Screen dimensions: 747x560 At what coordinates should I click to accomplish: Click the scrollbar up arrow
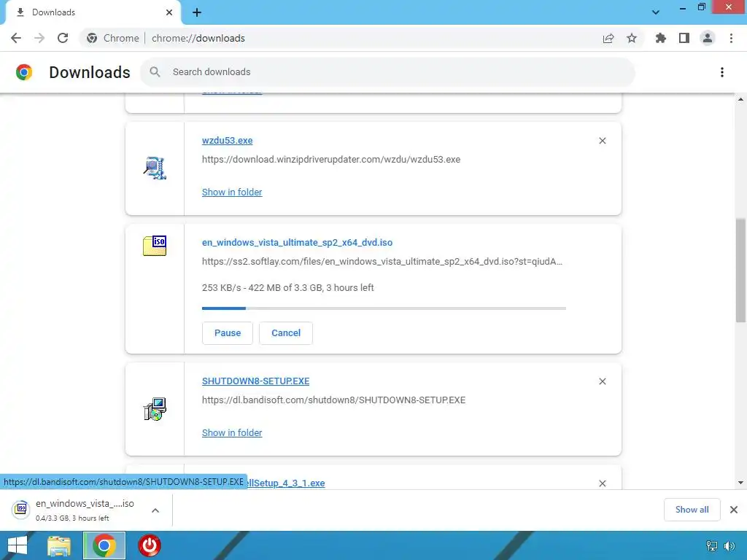[740, 99]
